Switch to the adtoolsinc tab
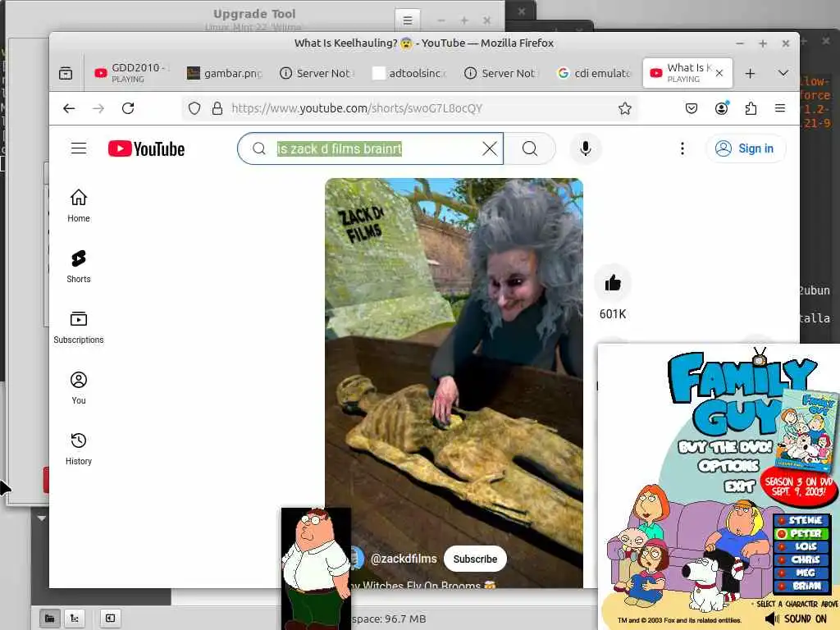 tap(410, 73)
